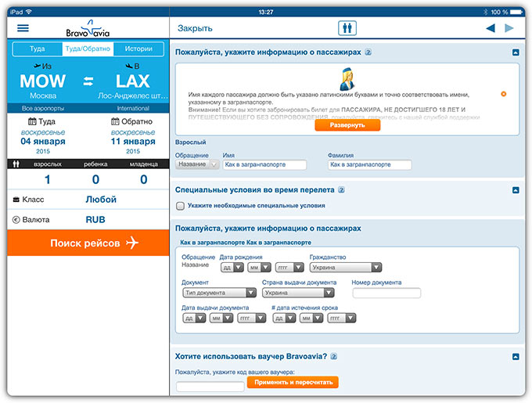The image size is (532, 403).
Task: Focus the Имя first name field
Action: coord(264,165)
